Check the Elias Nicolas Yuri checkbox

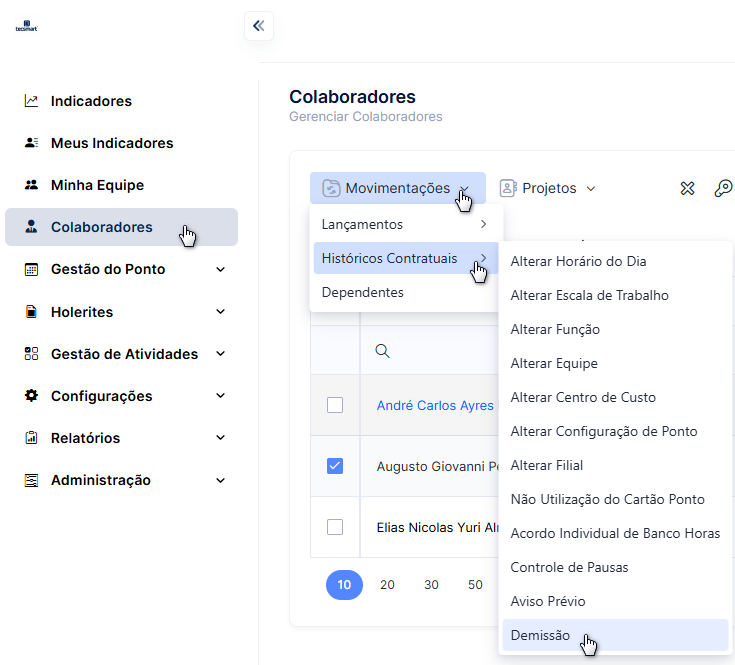335,527
